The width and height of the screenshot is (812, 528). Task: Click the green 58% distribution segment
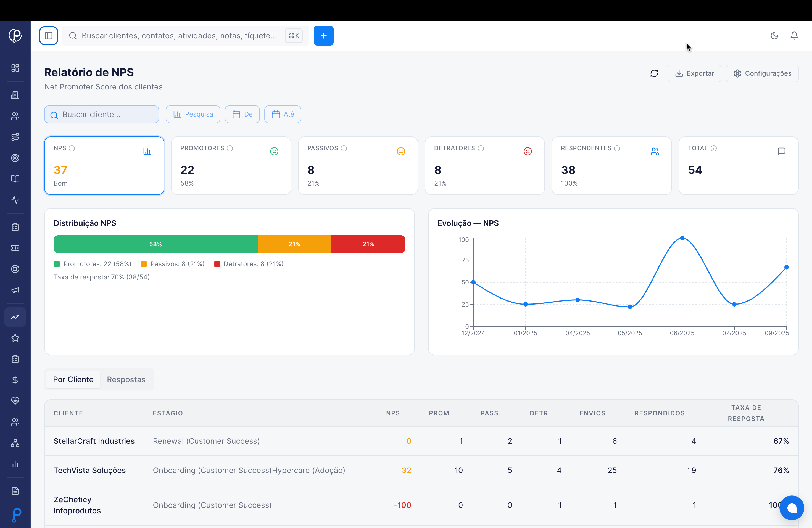(155, 244)
